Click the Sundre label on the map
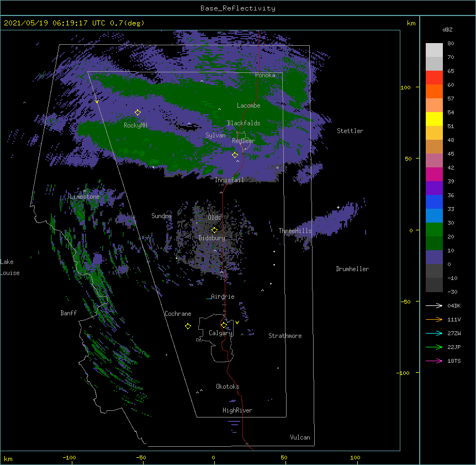Screen dimensions: 476x465 (x=161, y=216)
